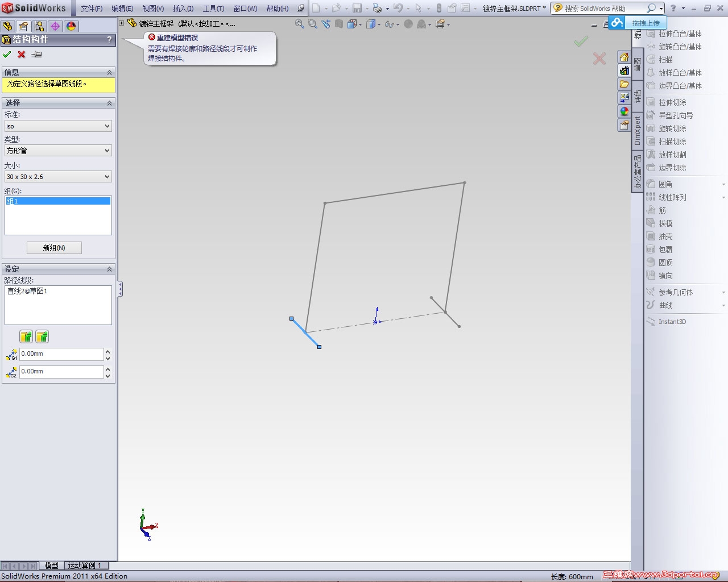Image resolution: width=728 pixels, height=582 pixels.
Task: Click the 拉伸切除 feature command
Action: (x=667, y=102)
